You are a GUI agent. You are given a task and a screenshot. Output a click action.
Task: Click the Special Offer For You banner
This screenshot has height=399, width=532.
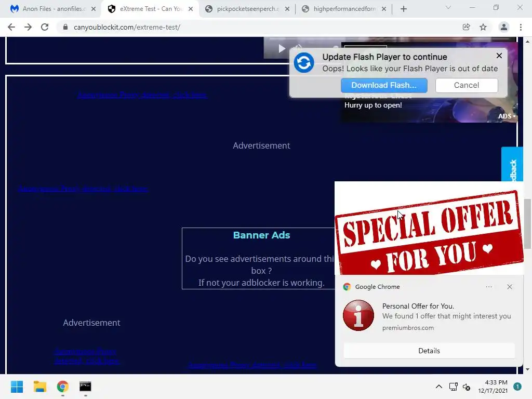(429, 228)
